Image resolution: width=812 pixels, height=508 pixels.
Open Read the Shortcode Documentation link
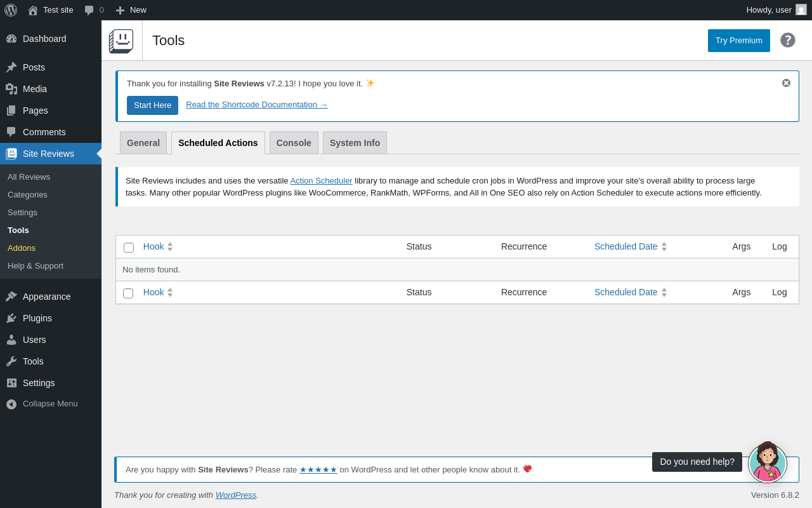coord(257,105)
